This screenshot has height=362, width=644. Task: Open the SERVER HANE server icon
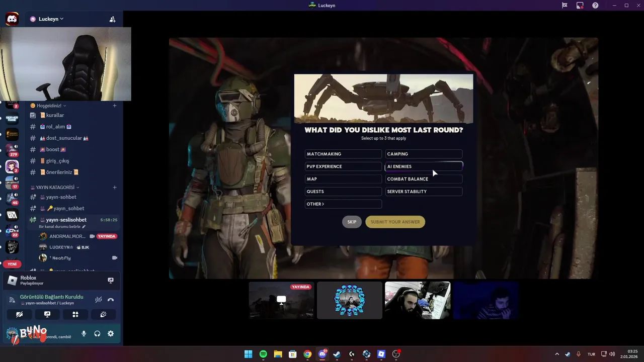[12, 119]
